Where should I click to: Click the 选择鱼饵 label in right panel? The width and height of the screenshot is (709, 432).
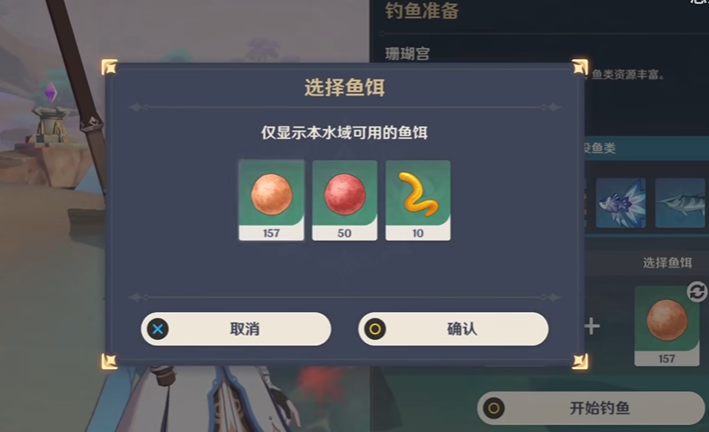tap(667, 263)
